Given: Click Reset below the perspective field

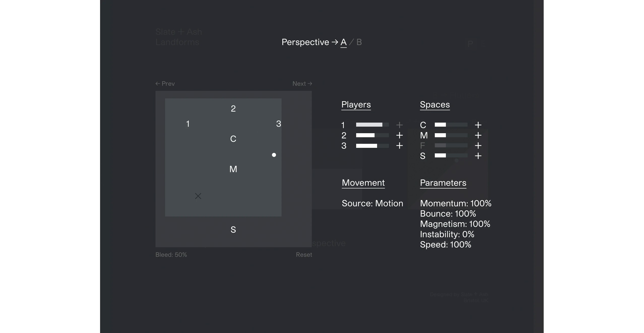Looking at the screenshot, I should point(304,255).
